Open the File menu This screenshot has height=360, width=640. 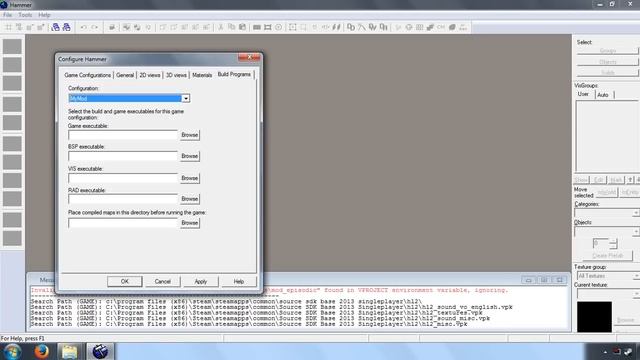pyautogui.click(x=7, y=15)
